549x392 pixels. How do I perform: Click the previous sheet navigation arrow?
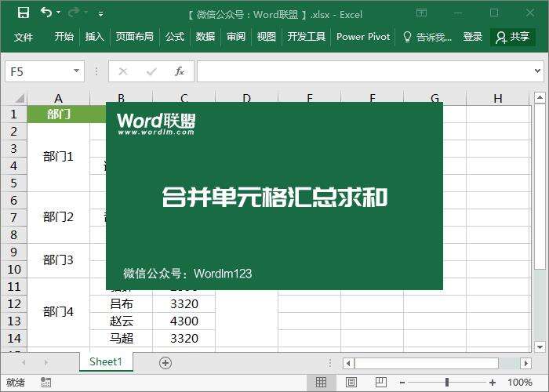(24, 362)
